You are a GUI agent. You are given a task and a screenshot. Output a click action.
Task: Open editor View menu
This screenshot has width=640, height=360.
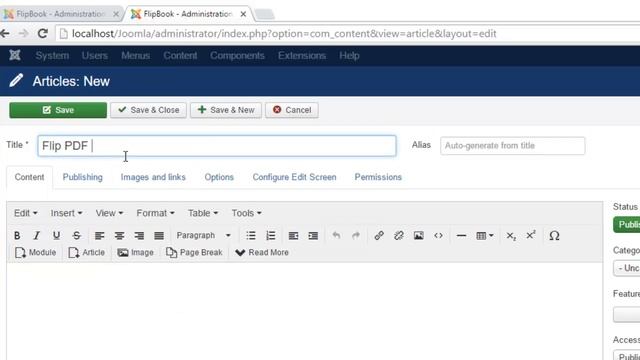click(x=109, y=213)
